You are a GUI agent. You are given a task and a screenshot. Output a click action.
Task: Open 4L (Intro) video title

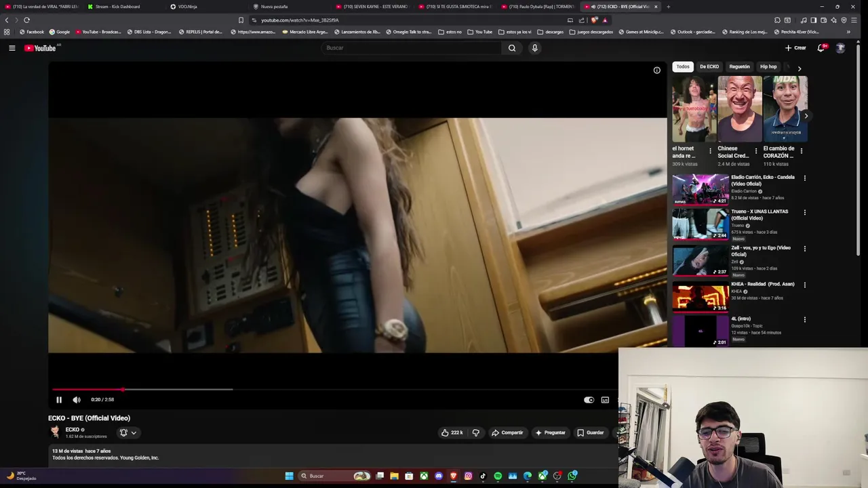741,319
